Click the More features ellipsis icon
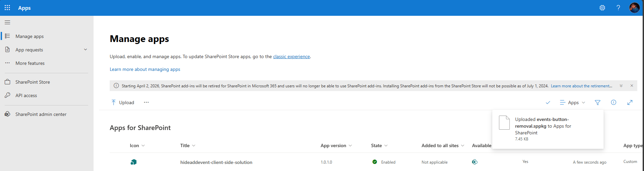Viewport: 644px width, 171px height. 7,63
